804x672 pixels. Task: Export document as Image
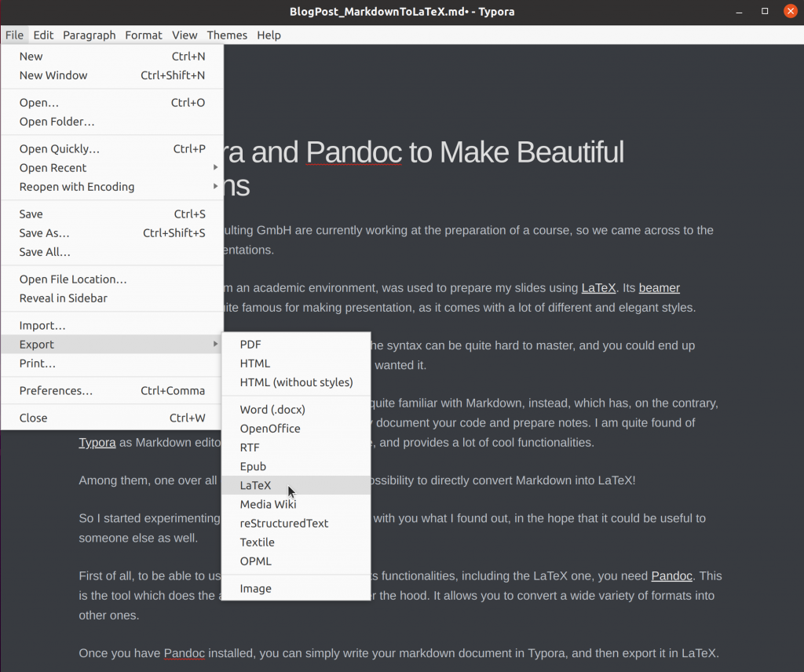point(296,589)
